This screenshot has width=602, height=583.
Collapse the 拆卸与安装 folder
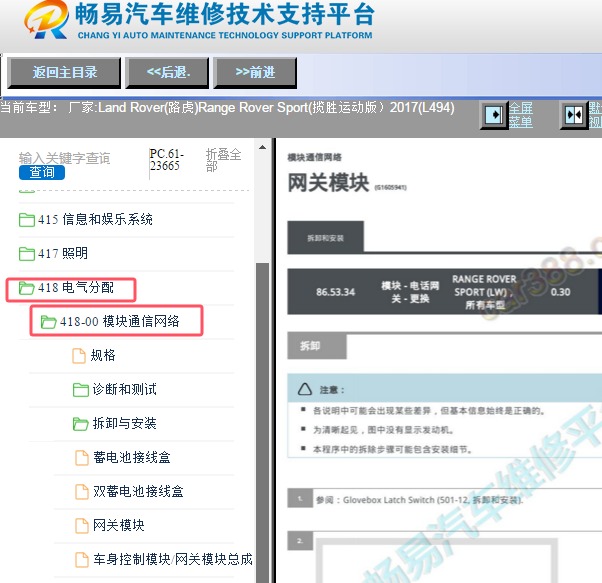[x=124, y=423]
